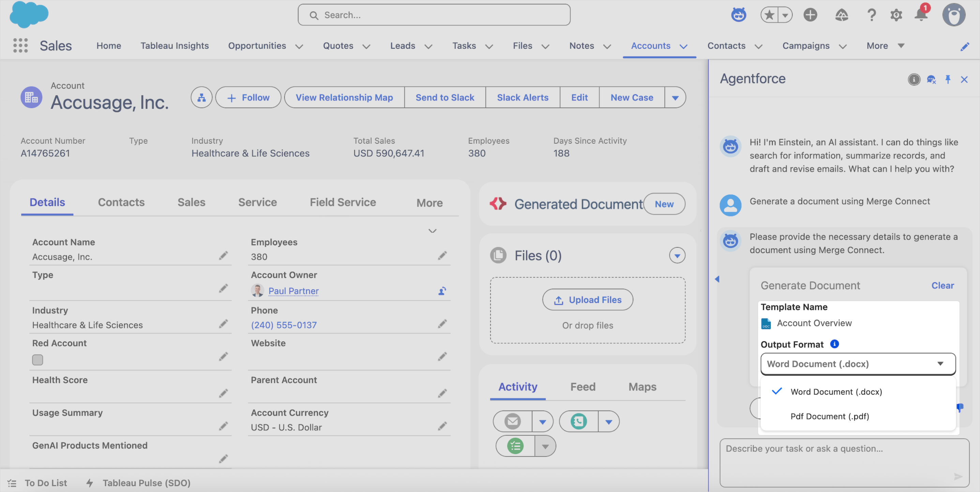The height and width of the screenshot is (492, 980).
Task: Click the edit navigation pencil icon
Action: (964, 46)
